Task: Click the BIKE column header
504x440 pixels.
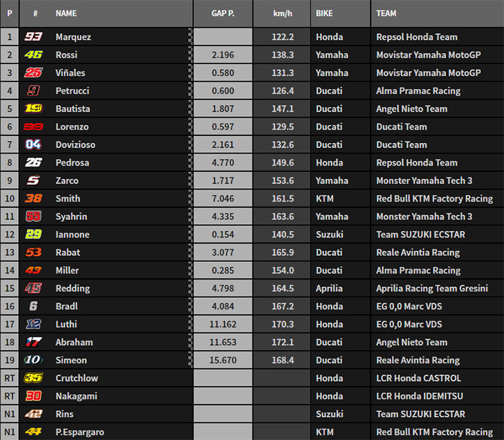Action: pos(324,14)
